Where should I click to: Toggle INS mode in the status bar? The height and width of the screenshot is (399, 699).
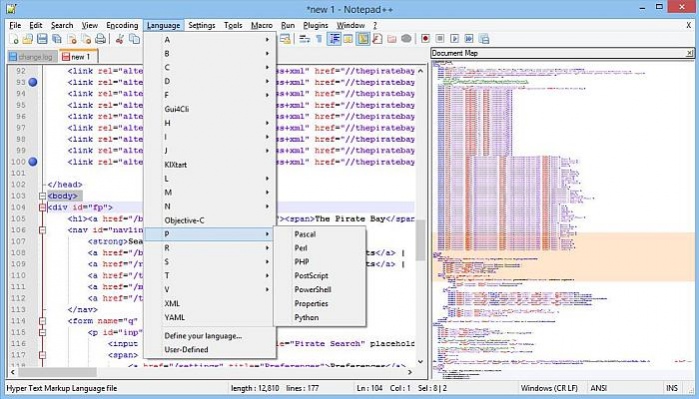pyautogui.click(x=672, y=388)
